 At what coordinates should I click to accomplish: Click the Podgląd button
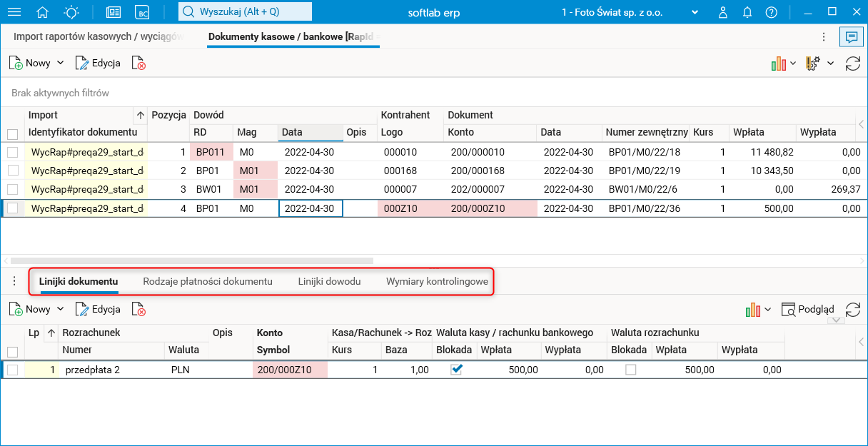point(808,310)
